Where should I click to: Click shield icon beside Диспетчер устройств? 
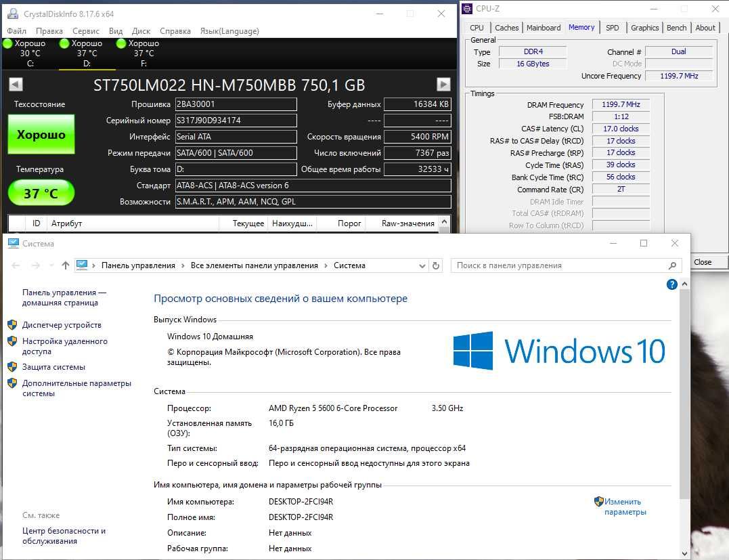[x=13, y=324]
